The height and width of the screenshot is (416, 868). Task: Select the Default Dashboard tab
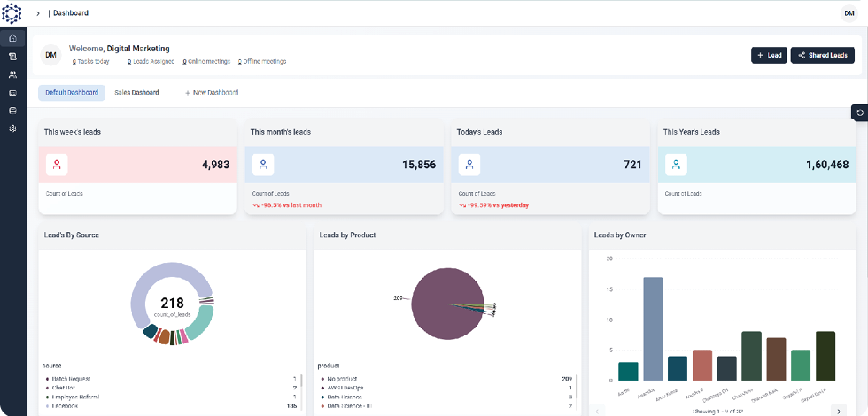[72, 92]
